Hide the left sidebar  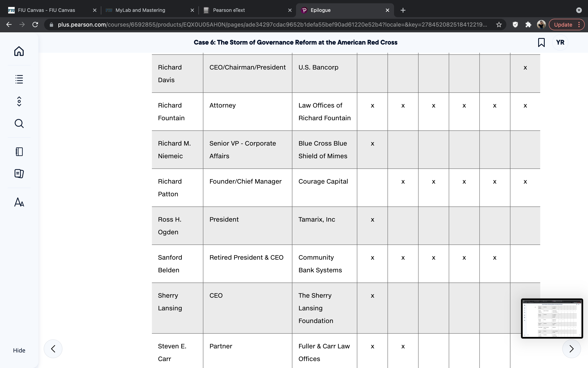click(x=19, y=350)
